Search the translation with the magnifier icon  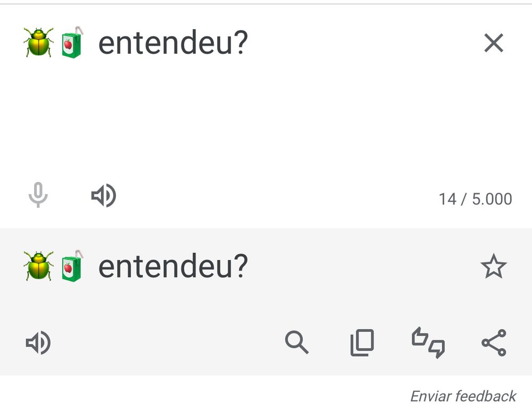point(296,342)
